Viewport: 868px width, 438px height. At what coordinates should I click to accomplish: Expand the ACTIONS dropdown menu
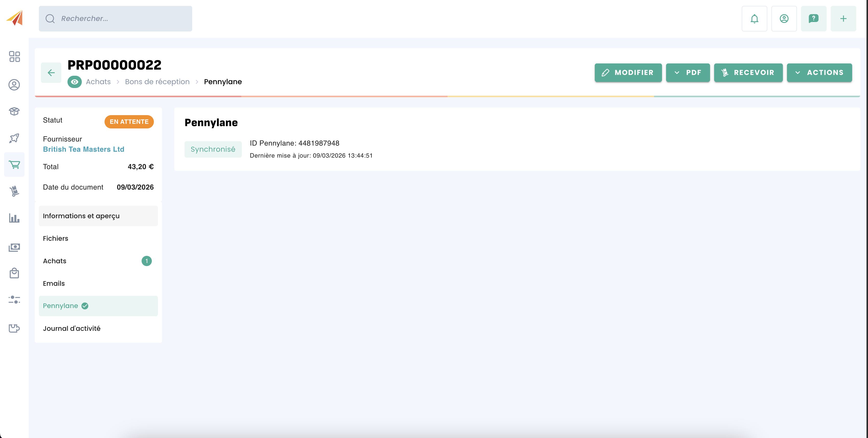pyautogui.click(x=819, y=72)
